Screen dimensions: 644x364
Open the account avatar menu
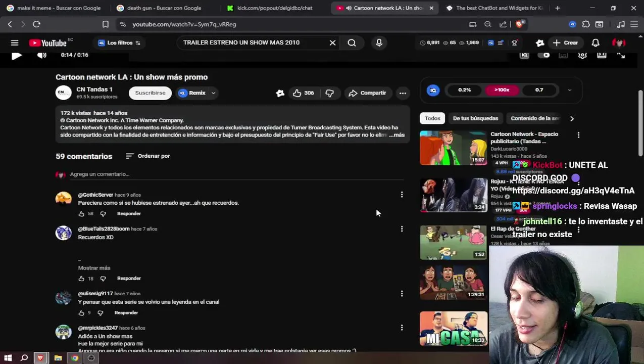[x=619, y=43]
